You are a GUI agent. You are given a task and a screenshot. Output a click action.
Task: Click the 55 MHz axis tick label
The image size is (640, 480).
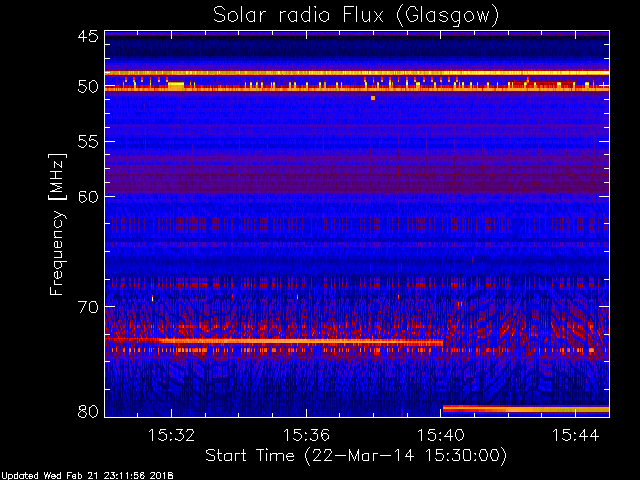pyautogui.click(x=88, y=142)
